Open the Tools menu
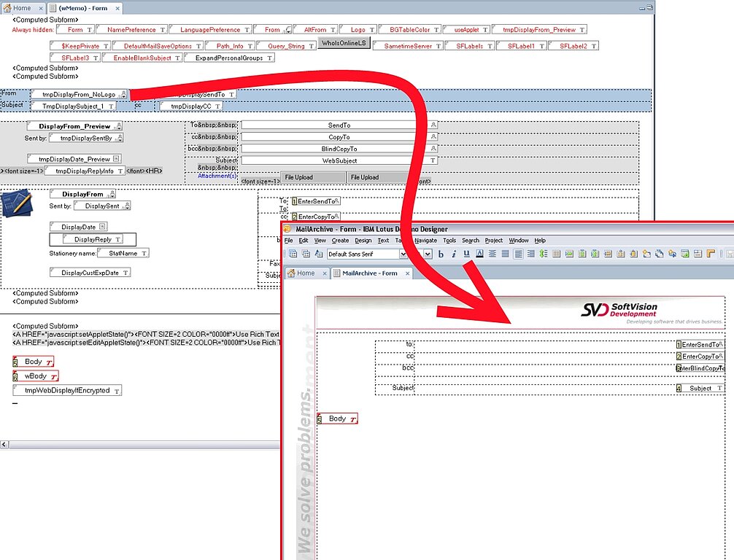Viewport: 734px width, 560px height. pos(449,241)
